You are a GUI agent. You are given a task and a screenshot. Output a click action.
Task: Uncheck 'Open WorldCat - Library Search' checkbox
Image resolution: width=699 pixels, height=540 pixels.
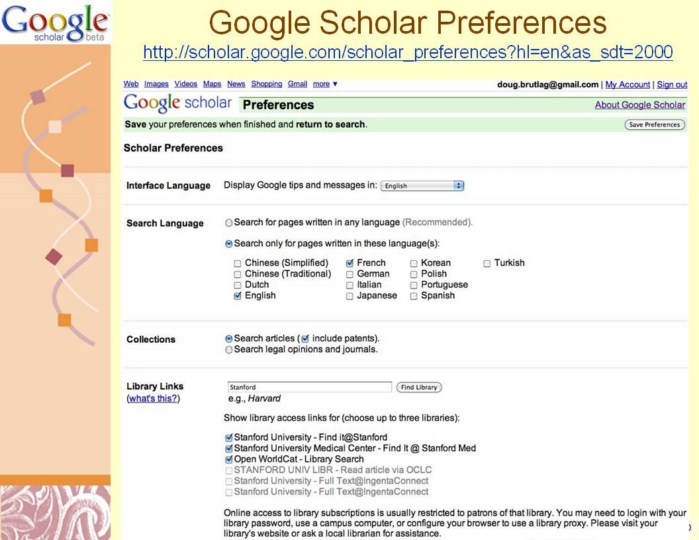[x=229, y=459]
